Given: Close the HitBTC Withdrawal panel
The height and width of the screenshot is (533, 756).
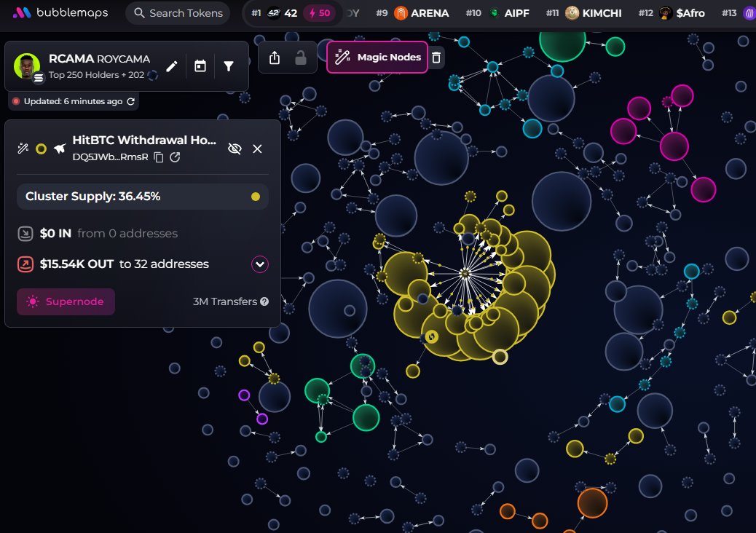Looking at the screenshot, I should (258, 149).
